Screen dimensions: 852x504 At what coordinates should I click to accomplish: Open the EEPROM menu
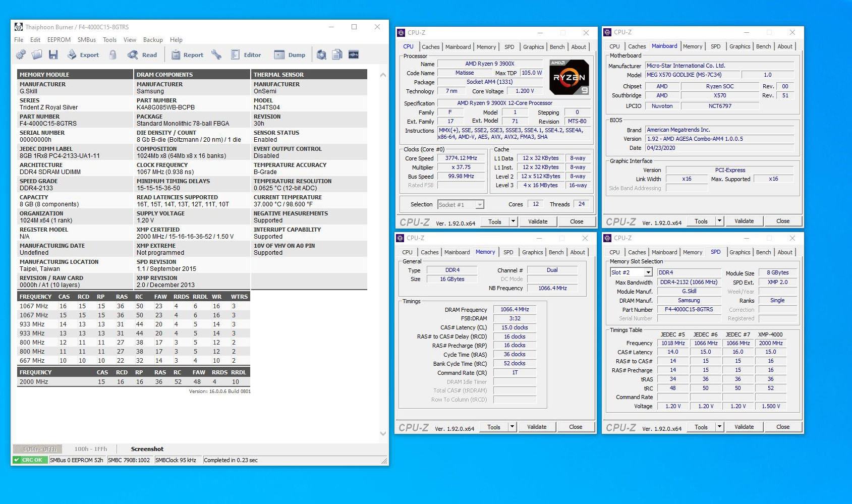coord(59,40)
